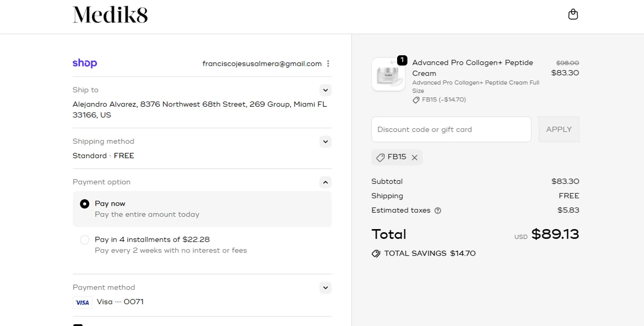The width and height of the screenshot is (644, 326).
Task: Click the Shipping method label
Action: pyautogui.click(x=103, y=142)
